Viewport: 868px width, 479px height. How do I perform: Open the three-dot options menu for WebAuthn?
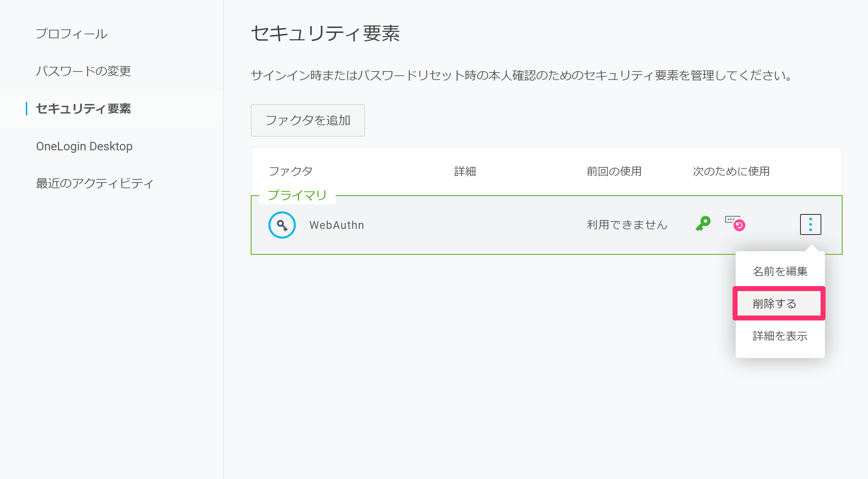pos(810,224)
